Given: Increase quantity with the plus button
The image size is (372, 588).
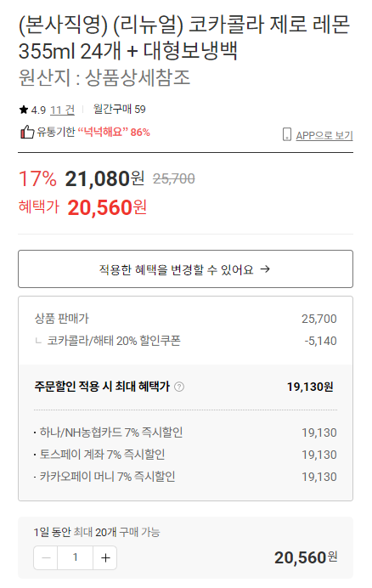Looking at the screenshot, I should point(105,558).
